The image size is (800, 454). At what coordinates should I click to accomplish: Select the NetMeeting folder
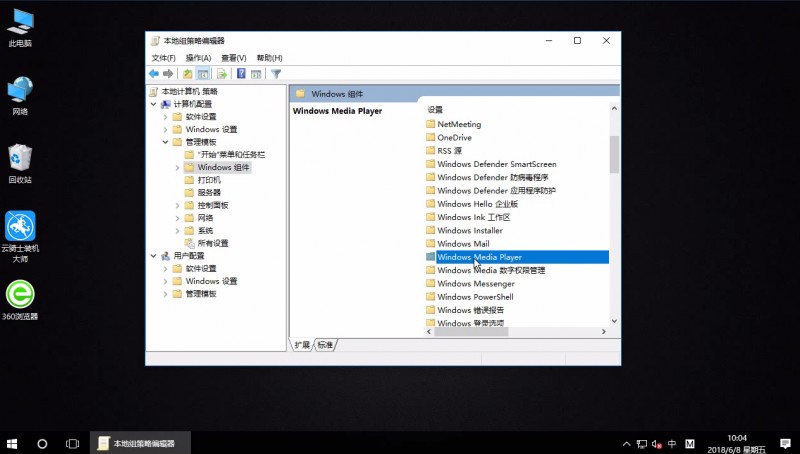point(459,124)
